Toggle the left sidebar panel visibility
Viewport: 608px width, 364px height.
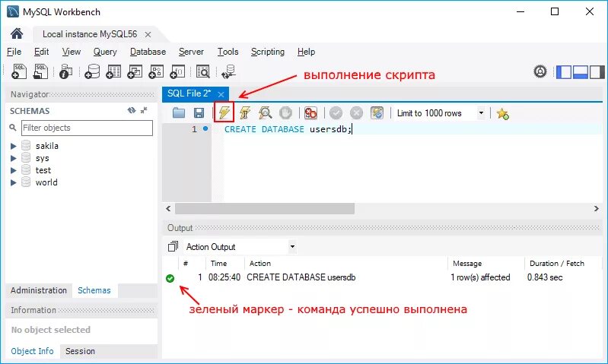(x=564, y=72)
